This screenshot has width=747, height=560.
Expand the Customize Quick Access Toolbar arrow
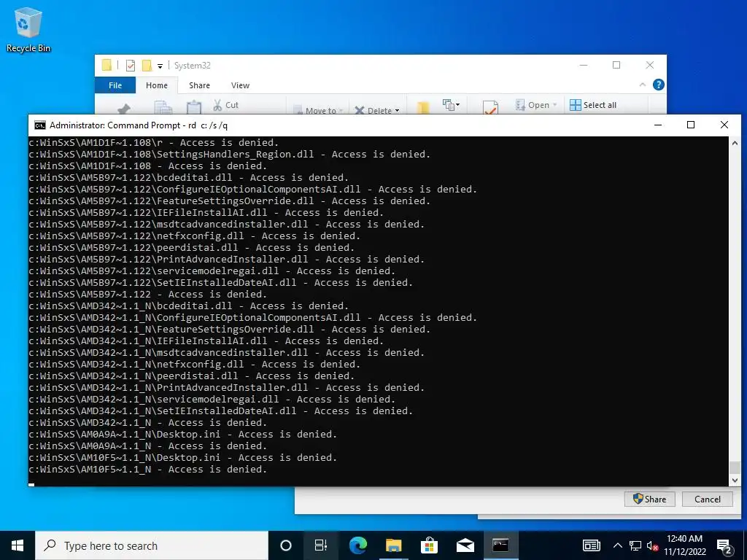coord(160,66)
